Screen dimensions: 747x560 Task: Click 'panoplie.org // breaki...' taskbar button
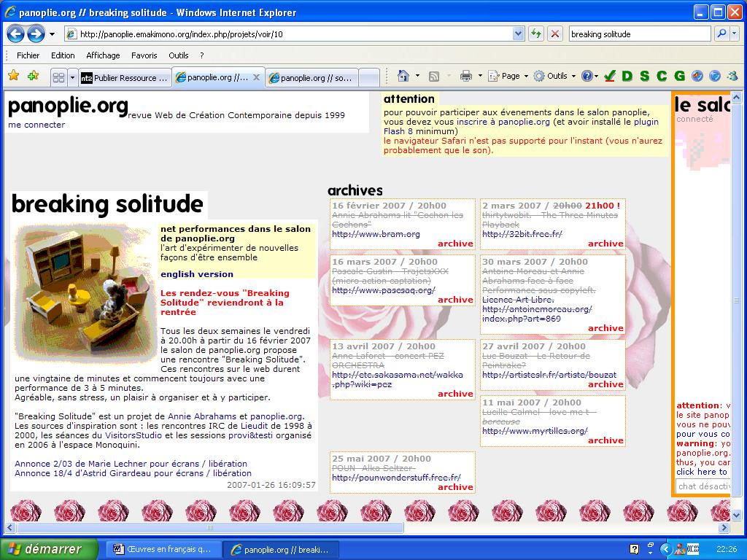(281, 550)
